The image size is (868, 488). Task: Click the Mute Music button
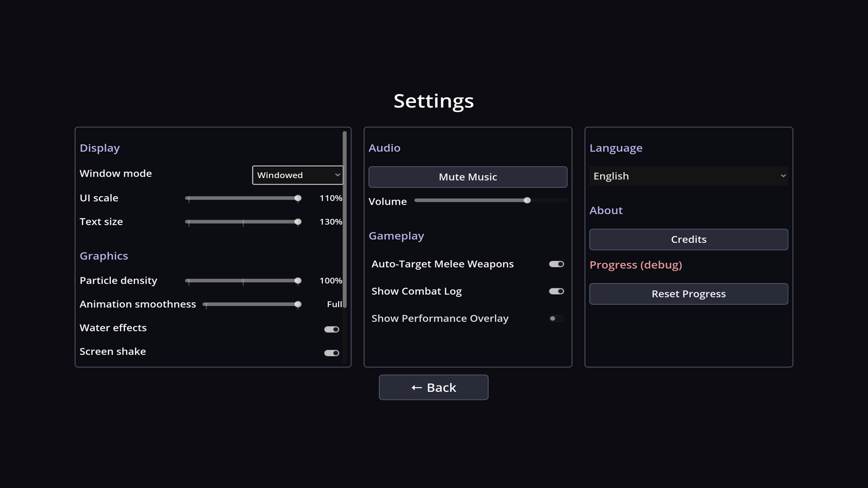[468, 177]
